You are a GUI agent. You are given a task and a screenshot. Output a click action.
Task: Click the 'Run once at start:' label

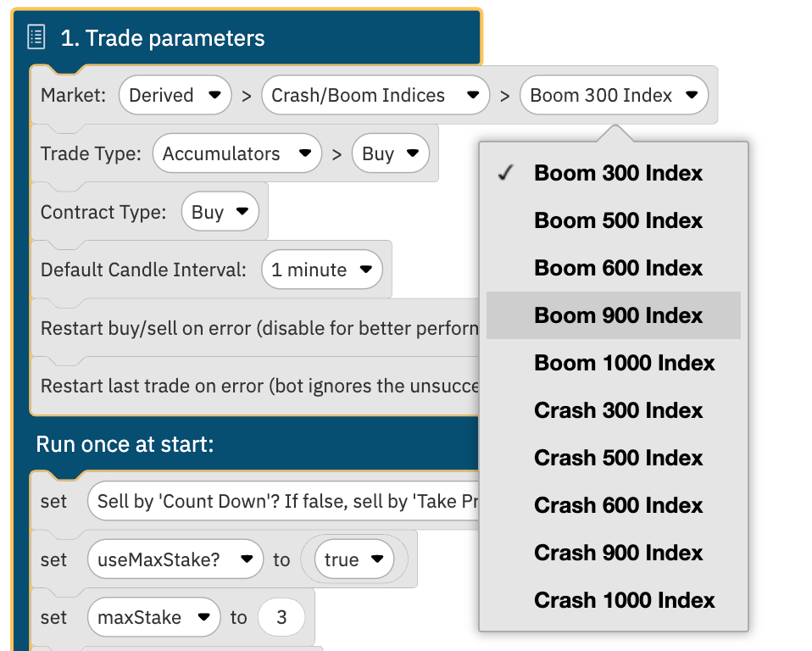point(125,444)
